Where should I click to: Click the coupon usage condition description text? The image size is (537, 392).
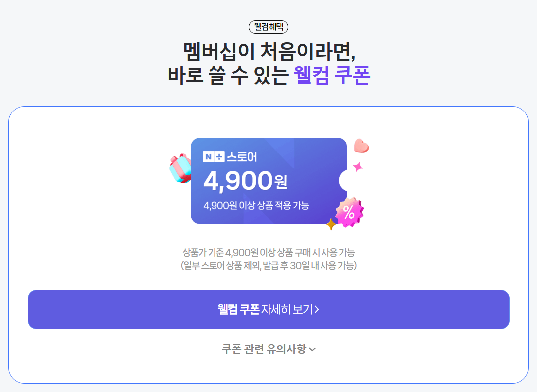[268, 259]
